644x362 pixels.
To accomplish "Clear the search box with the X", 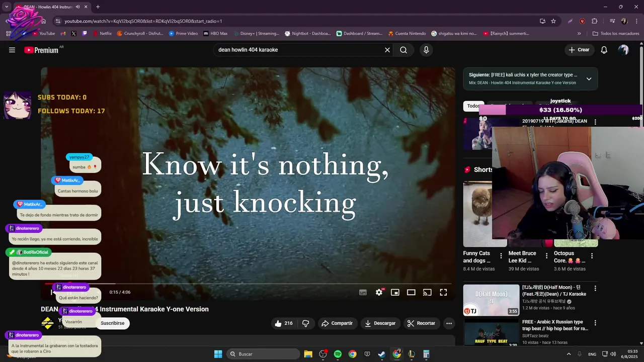I will (387, 50).
